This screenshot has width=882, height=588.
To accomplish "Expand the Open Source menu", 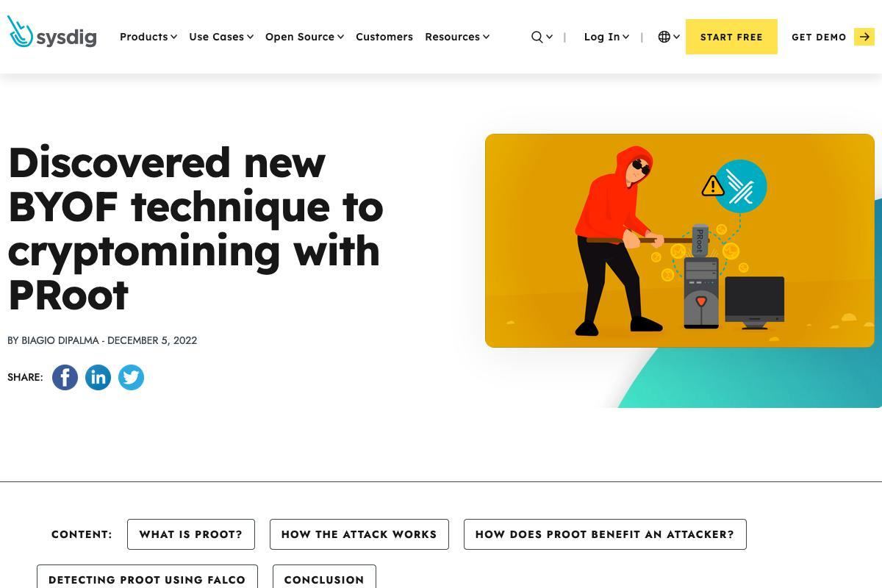I will [x=304, y=37].
